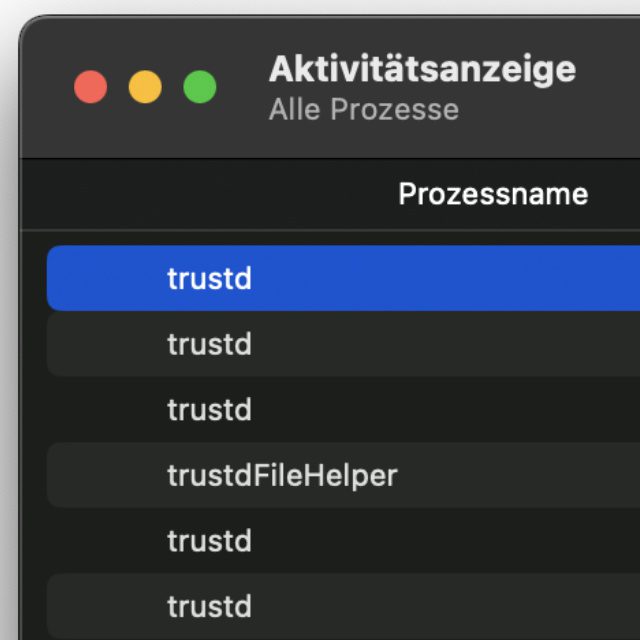Screen dimensions: 640x640
Task: Click the blank icon space before the highlighted trustd
Action: pyautogui.click(x=110, y=278)
